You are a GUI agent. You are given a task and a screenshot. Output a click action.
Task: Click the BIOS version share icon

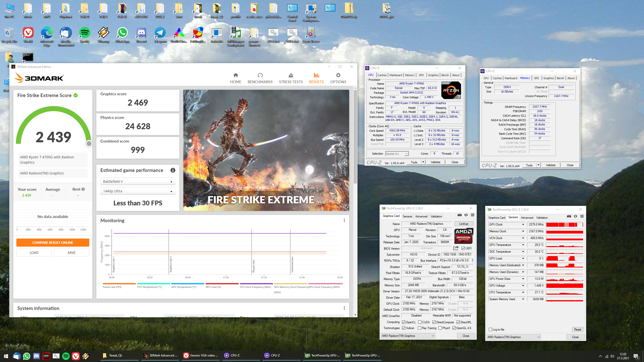456,248
